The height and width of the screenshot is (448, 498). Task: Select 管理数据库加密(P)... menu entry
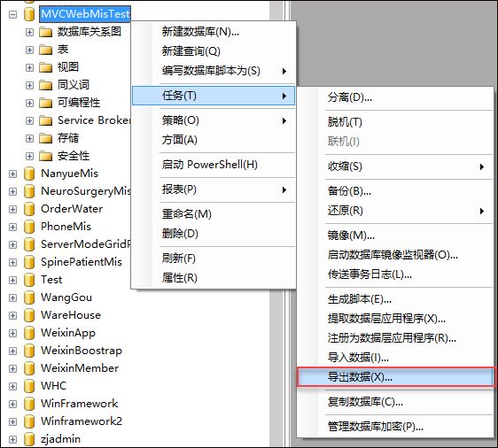pos(395,427)
